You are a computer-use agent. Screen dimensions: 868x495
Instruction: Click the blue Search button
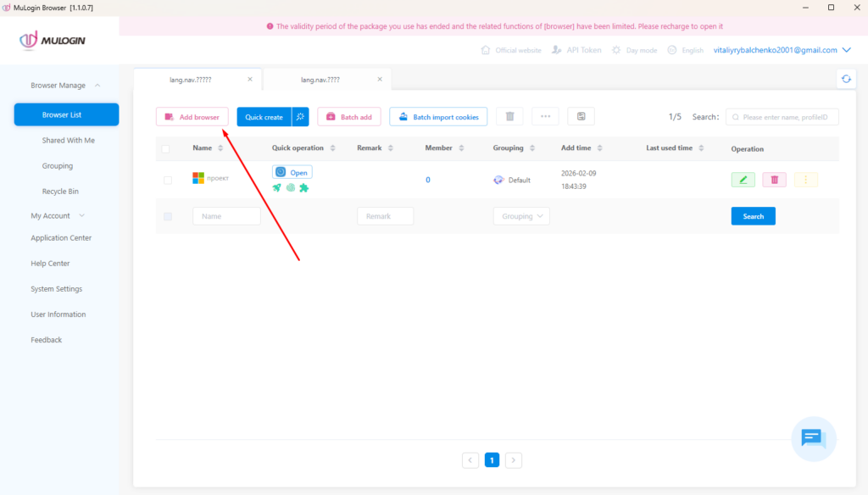click(753, 216)
